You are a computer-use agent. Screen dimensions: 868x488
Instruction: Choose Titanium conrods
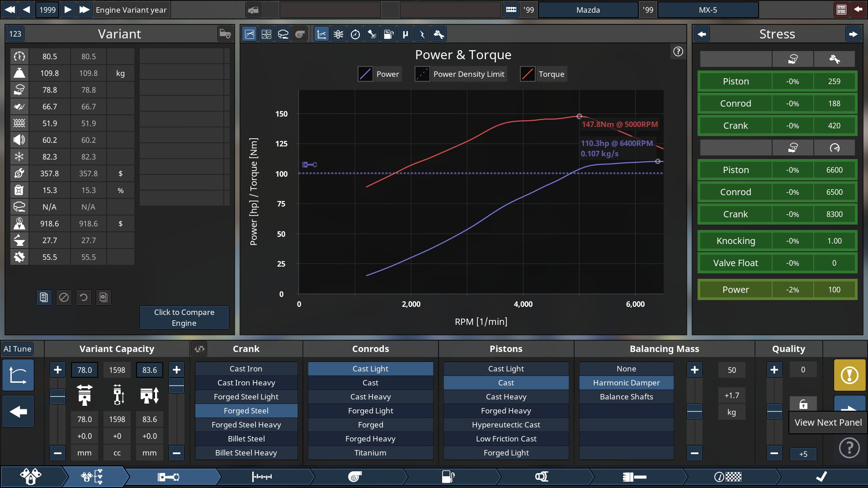tap(370, 453)
